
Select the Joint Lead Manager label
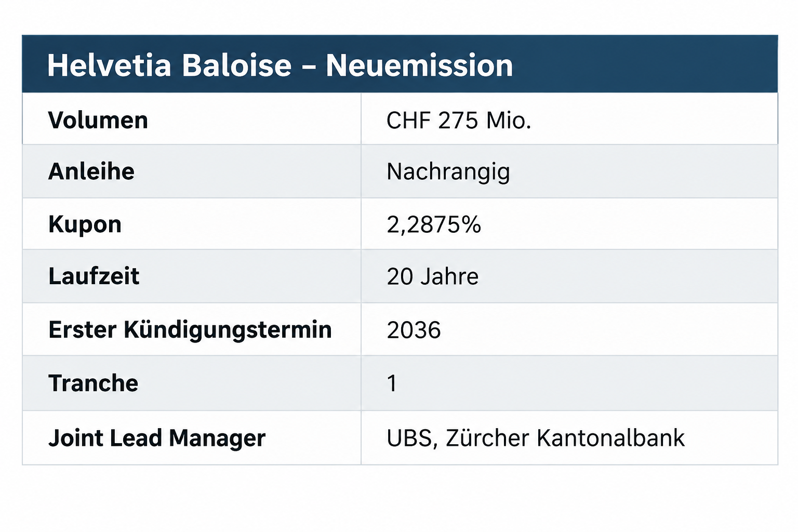(157, 438)
